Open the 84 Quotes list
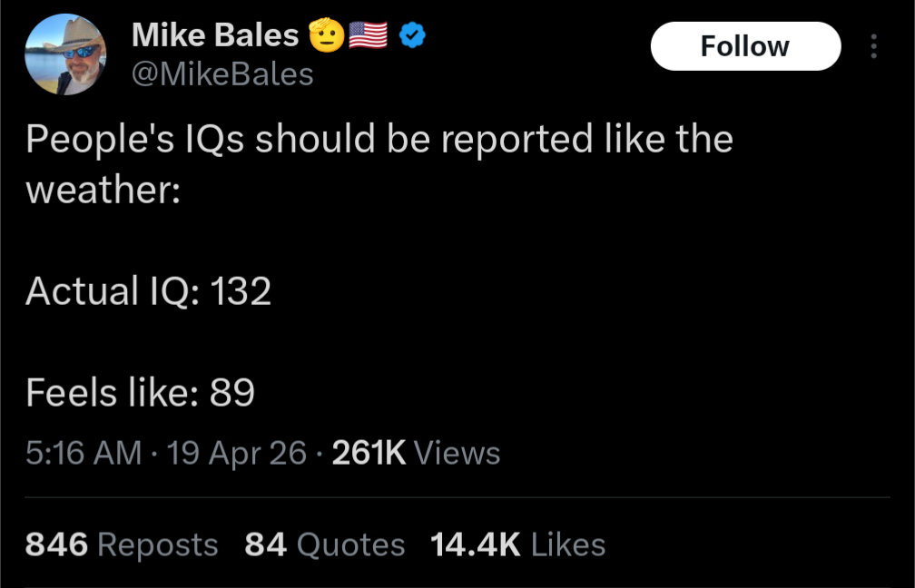This screenshot has height=588, width=915. point(263,544)
